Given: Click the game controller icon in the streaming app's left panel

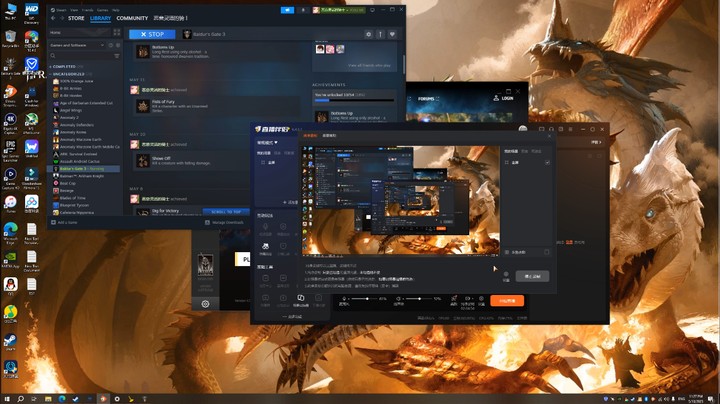Looking at the screenshot, I should [265, 247].
